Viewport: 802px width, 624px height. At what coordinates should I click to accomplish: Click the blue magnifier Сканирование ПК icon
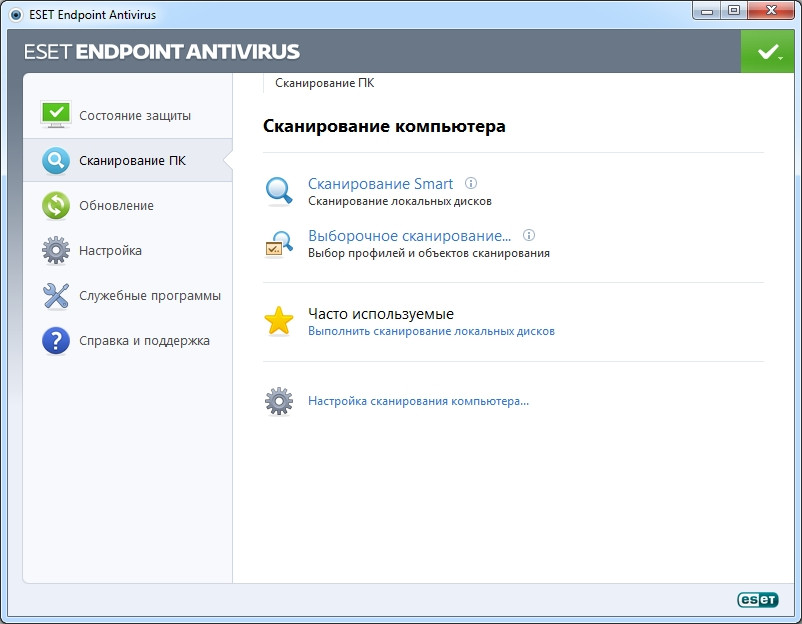coord(56,161)
